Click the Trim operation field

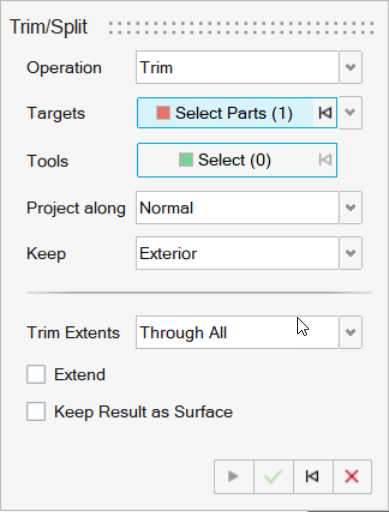pyautogui.click(x=237, y=67)
